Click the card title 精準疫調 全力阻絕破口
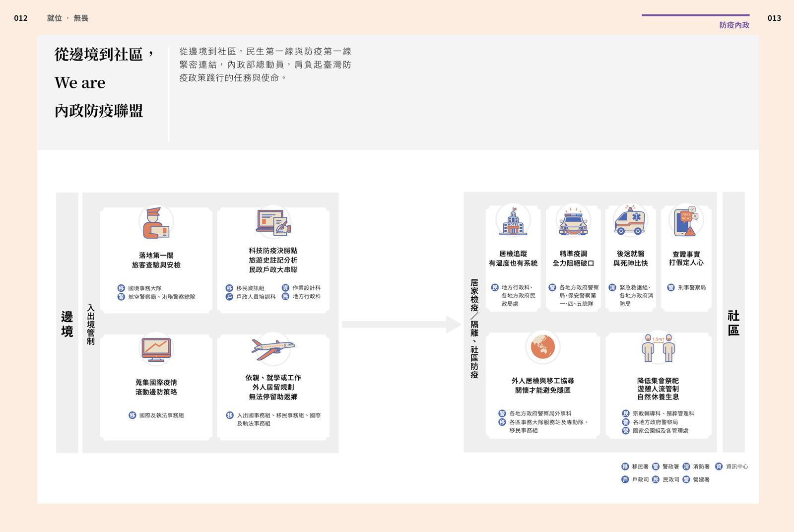Image resolution: width=794 pixels, height=532 pixels. coord(573,259)
